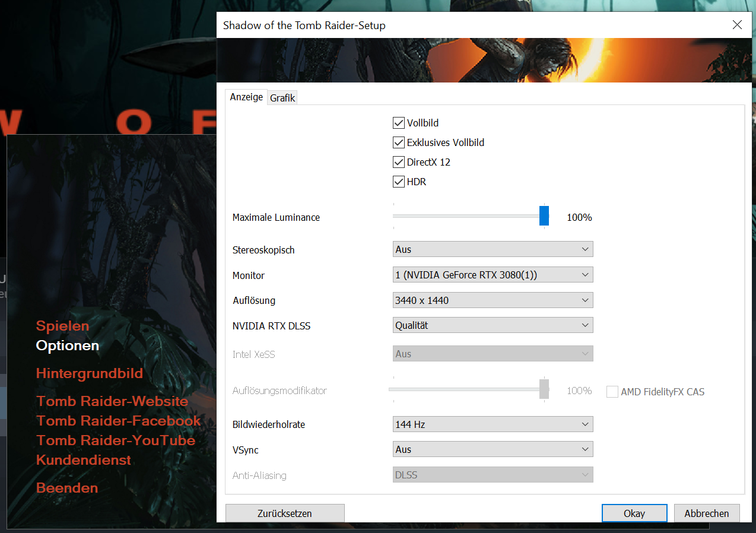This screenshot has height=533, width=756.
Task: Click the 100% value beside Maximale Luminance
Action: [579, 217]
